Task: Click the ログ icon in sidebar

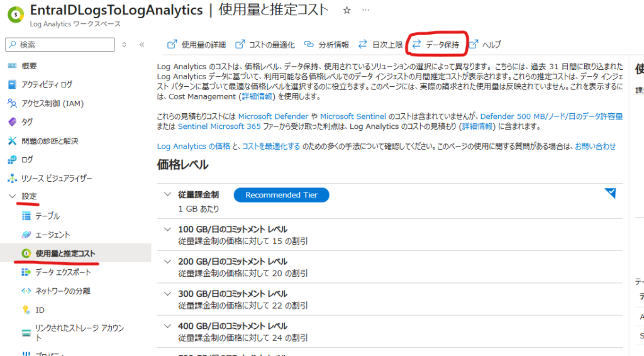Action: tap(12, 160)
